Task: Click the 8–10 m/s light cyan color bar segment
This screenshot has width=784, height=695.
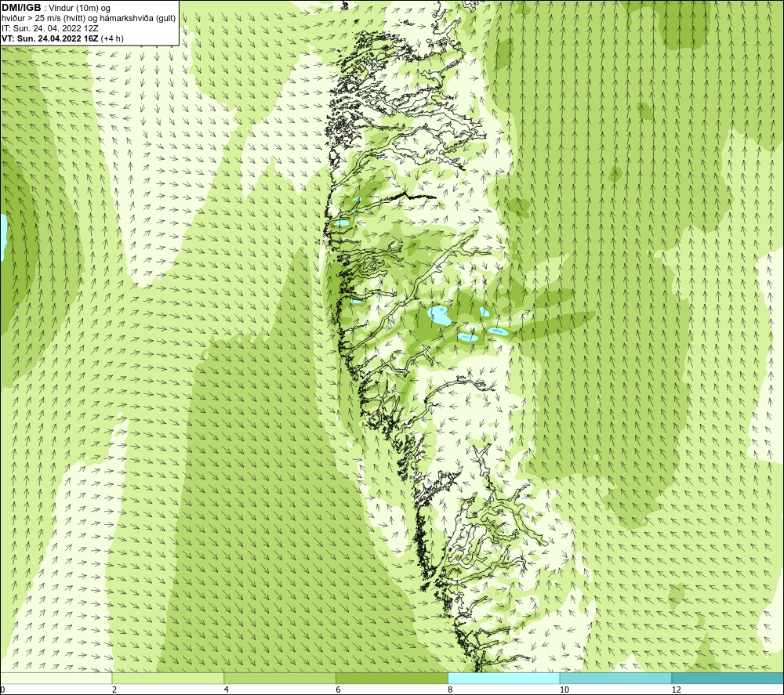Action: pos(504,678)
